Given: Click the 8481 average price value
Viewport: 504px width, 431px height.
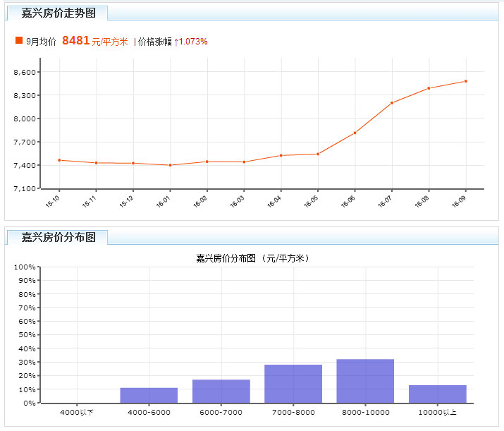Looking at the screenshot, I should (x=75, y=41).
